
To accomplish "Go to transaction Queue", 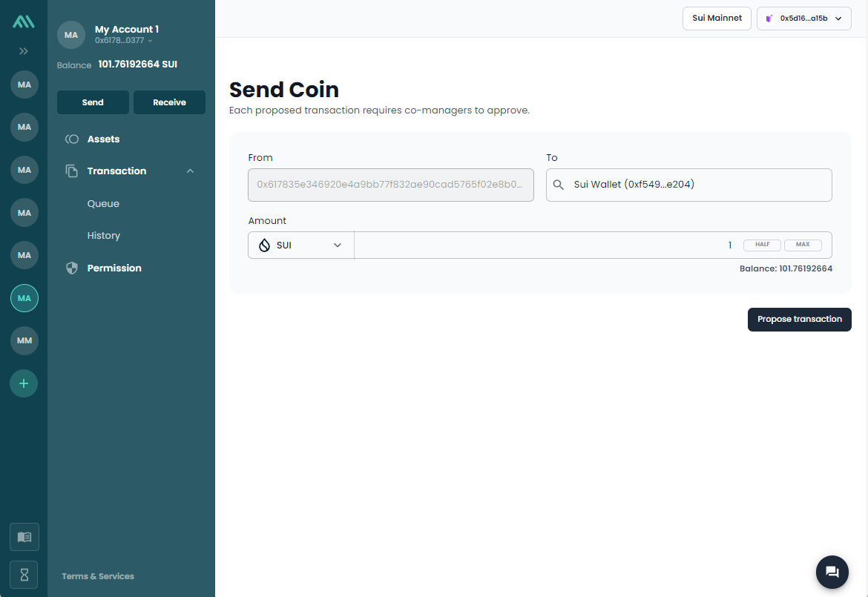I will pyautogui.click(x=103, y=204).
